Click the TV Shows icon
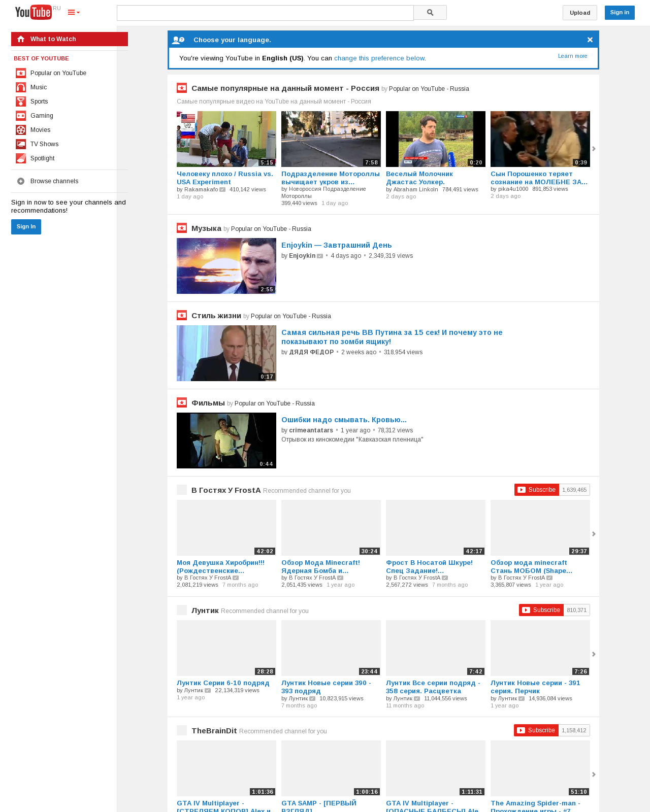Screen dimensions: 650x812 coord(21,144)
